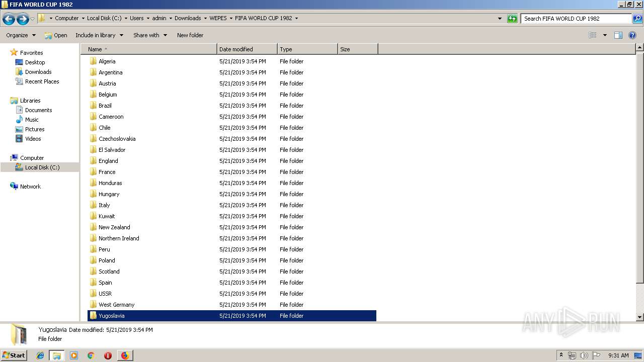Open Favorites star in navigation pane
Image resolution: width=644 pixels, height=362 pixels.
pyautogui.click(x=14, y=52)
